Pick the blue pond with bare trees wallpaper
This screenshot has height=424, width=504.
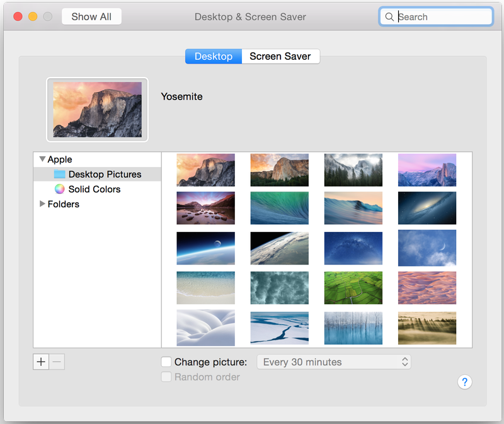353,328
